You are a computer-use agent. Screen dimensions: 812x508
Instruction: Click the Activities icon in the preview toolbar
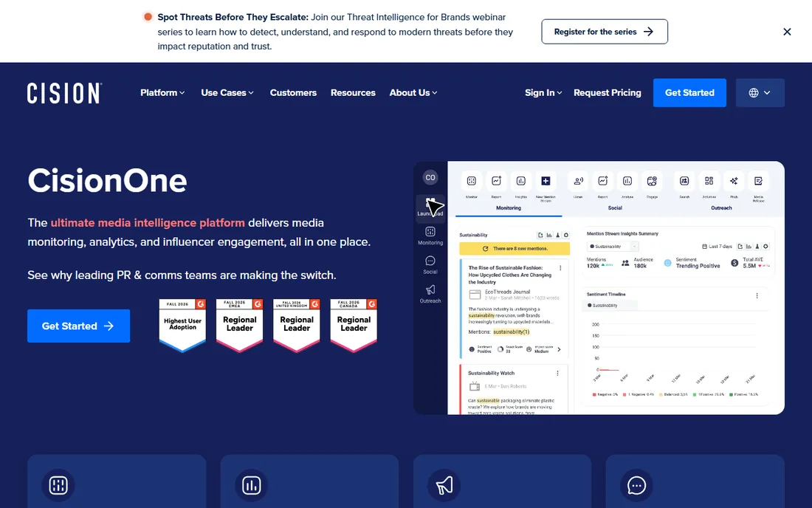coord(709,181)
